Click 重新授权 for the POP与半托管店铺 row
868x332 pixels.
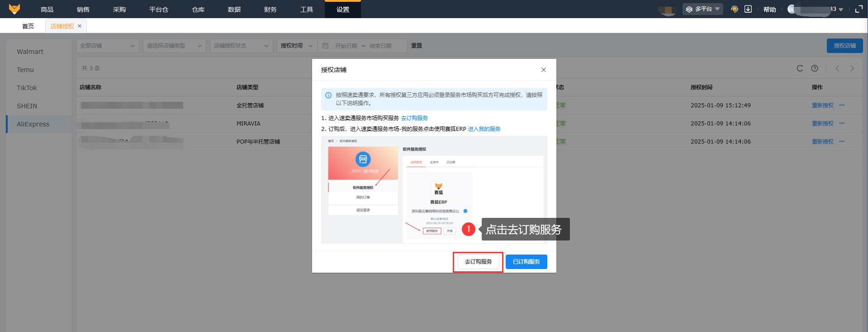823,142
